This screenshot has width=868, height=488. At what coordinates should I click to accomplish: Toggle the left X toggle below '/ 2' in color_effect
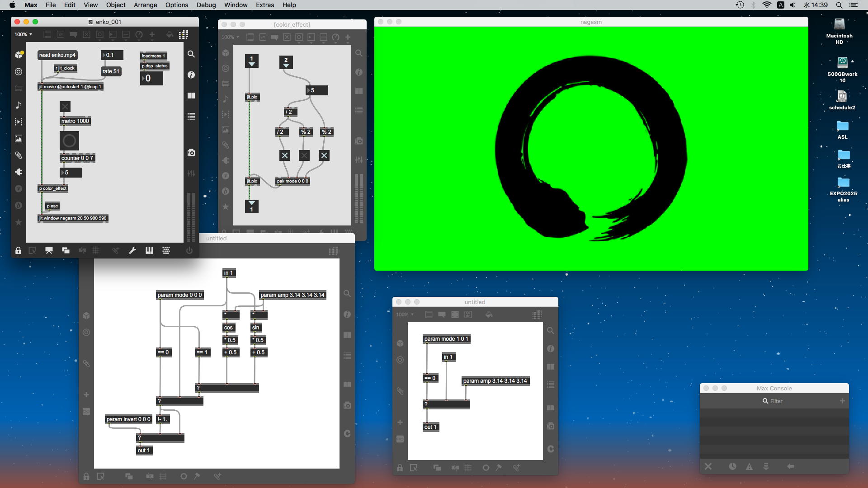click(284, 156)
